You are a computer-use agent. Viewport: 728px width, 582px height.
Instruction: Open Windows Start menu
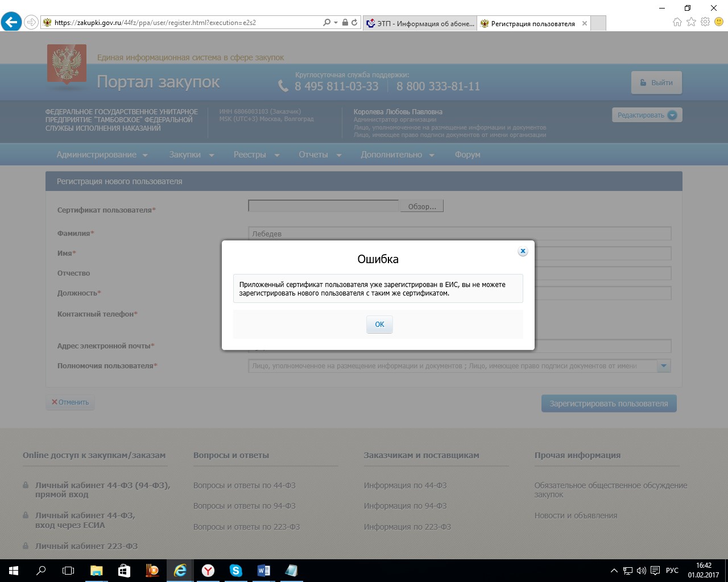tap(14, 571)
